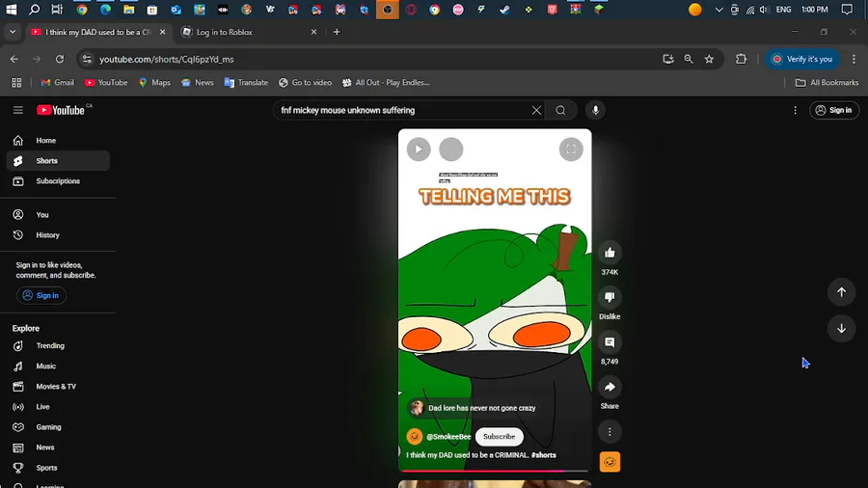This screenshot has width=868, height=488.
Task: Open the Chrome three-dot menu
Action: click(x=854, y=59)
